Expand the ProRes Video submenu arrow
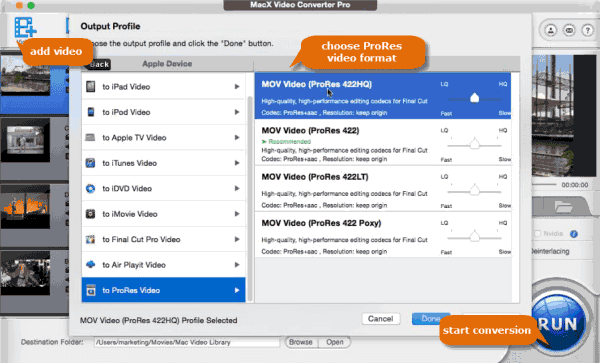This screenshot has width=600, height=363. coord(237,290)
